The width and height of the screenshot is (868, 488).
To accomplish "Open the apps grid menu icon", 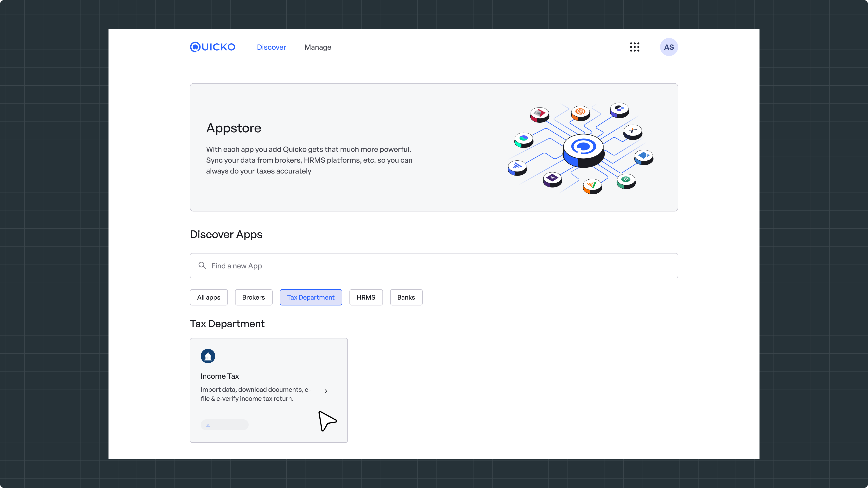I will click(x=634, y=47).
